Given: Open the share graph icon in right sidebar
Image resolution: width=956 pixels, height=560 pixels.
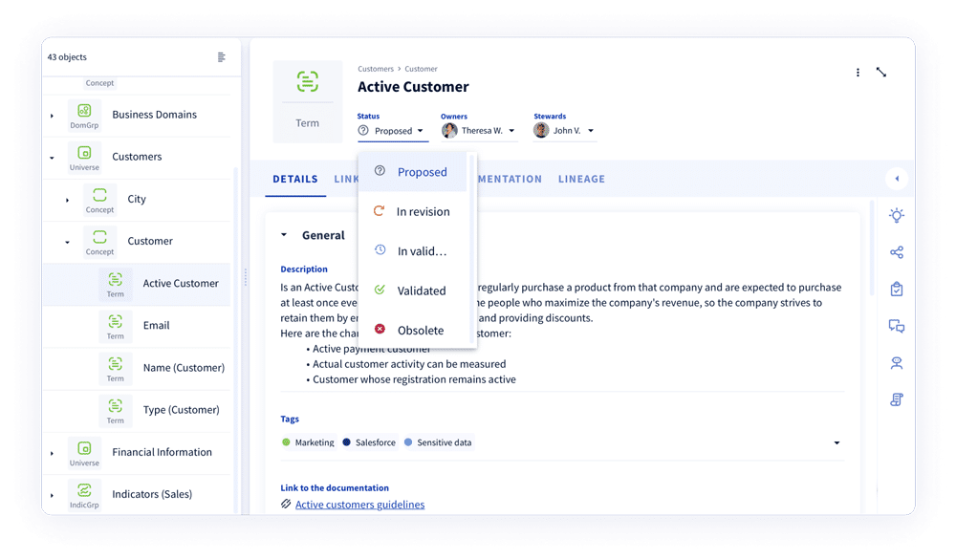Looking at the screenshot, I should tap(896, 252).
